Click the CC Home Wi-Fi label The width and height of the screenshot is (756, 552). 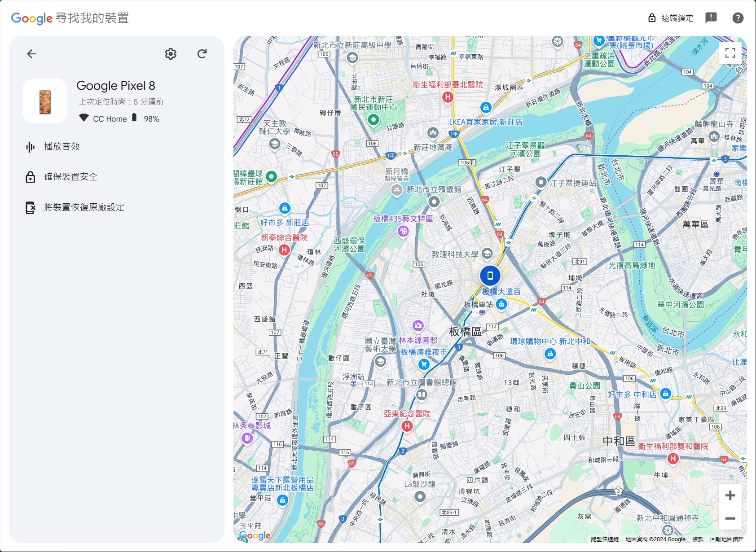[110, 119]
